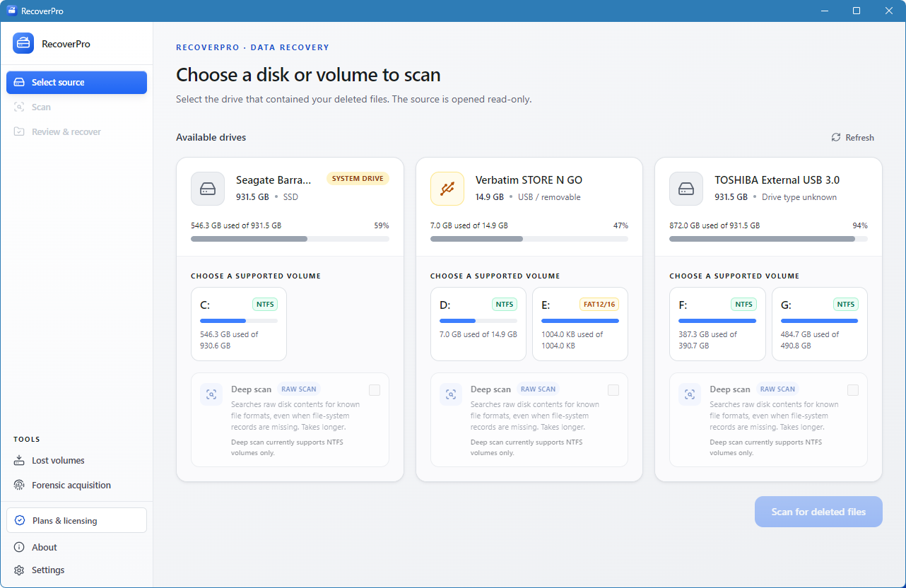Select the G: NTFS volume
Viewport: 906px width, 588px height.
tap(820, 324)
